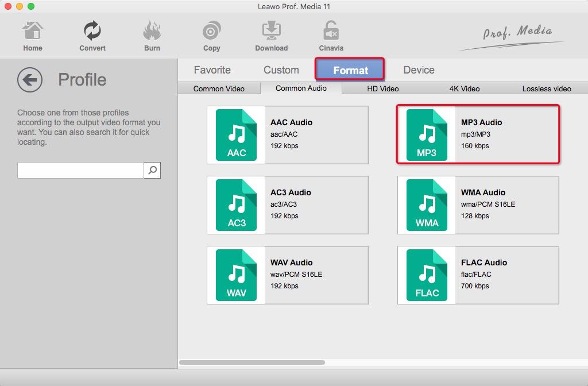Viewport: 588px width, 386px height.
Task: Select the WAV Audio format
Action: click(287, 275)
